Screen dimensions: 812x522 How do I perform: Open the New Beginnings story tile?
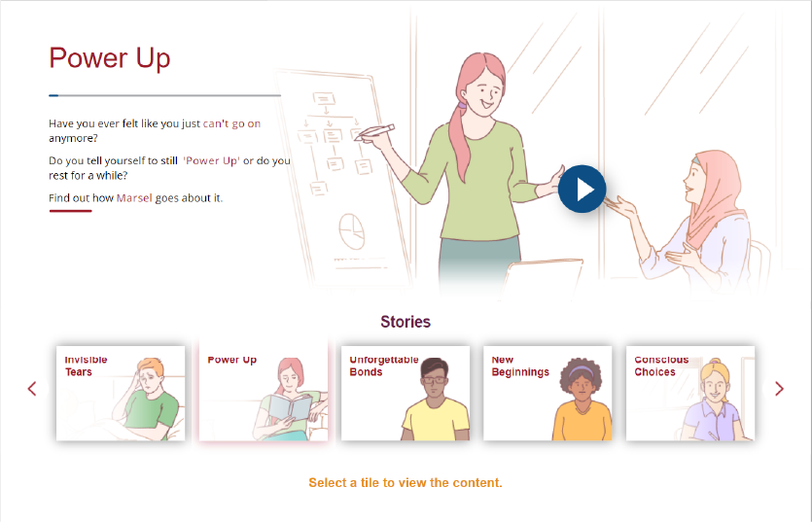(x=547, y=393)
